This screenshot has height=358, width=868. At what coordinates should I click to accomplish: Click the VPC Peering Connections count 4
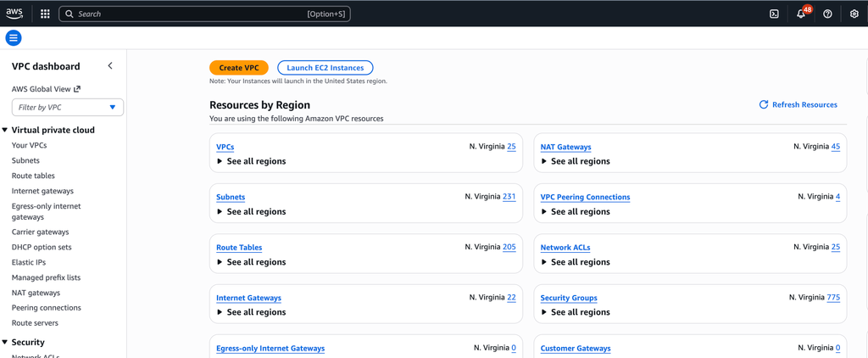coord(838,196)
